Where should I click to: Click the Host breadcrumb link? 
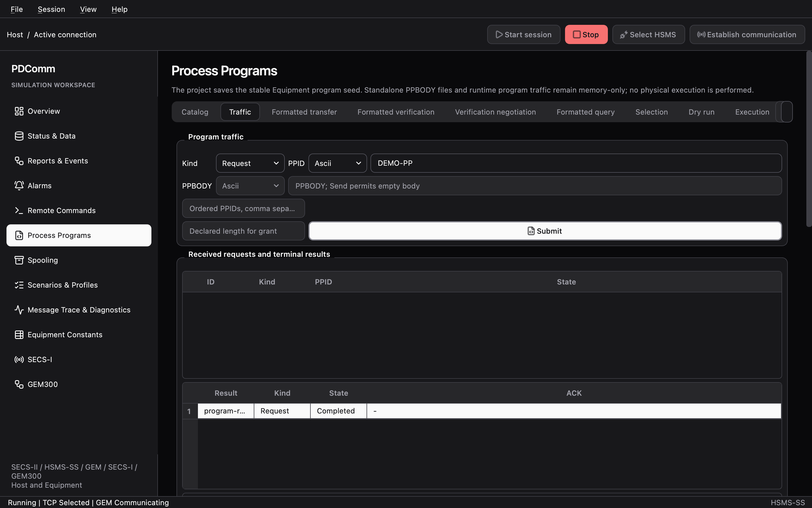15,35
